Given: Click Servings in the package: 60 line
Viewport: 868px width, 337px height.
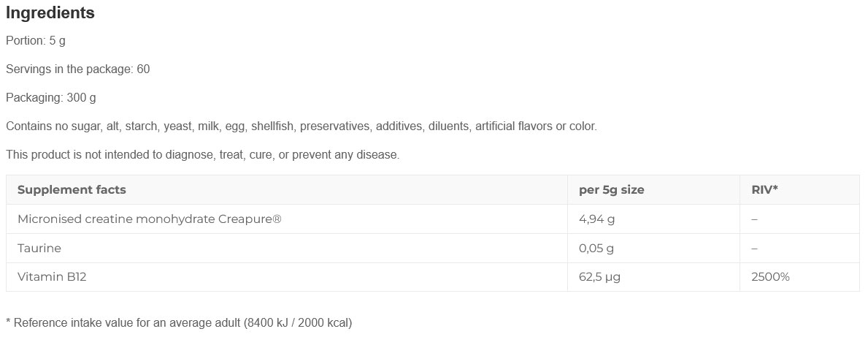Looking at the screenshot, I should (x=77, y=69).
